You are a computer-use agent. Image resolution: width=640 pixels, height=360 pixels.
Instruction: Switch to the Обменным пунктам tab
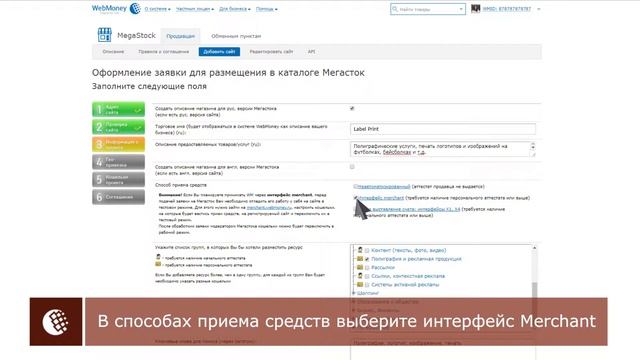(236, 36)
